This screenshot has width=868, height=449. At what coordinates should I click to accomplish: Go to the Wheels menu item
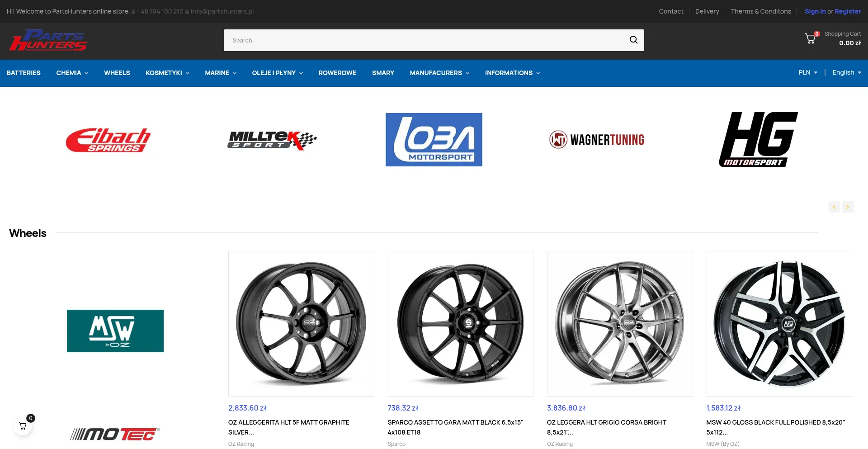[x=117, y=73]
